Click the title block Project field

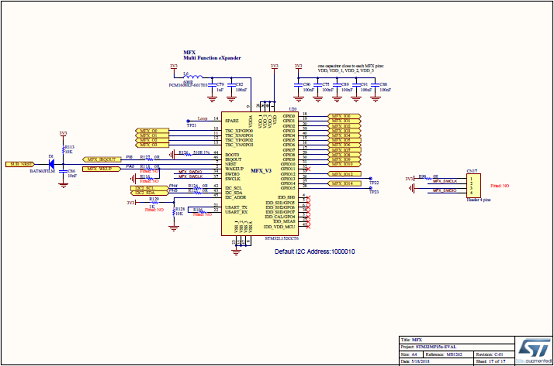pos(457,347)
